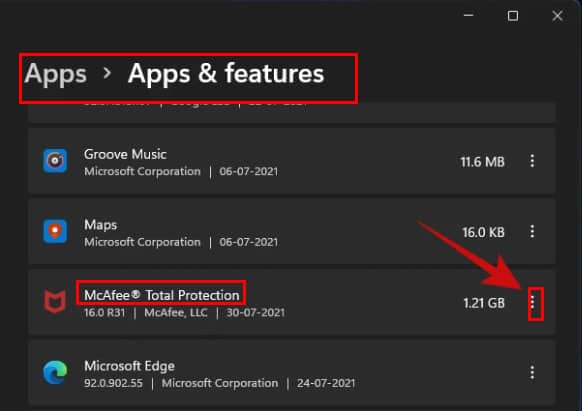Click the 11.6 MB size value
The width and height of the screenshot is (582, 411).
[482, 162]
